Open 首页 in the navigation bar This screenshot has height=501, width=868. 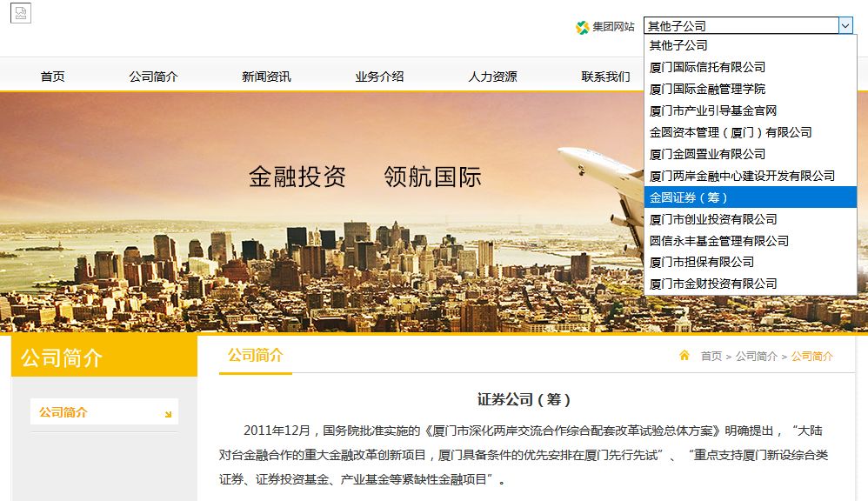click(x=52, y=77)
